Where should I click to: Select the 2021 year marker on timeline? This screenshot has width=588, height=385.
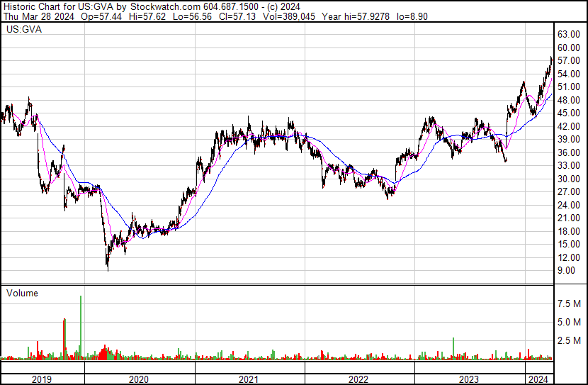click(x=249, y=379)
